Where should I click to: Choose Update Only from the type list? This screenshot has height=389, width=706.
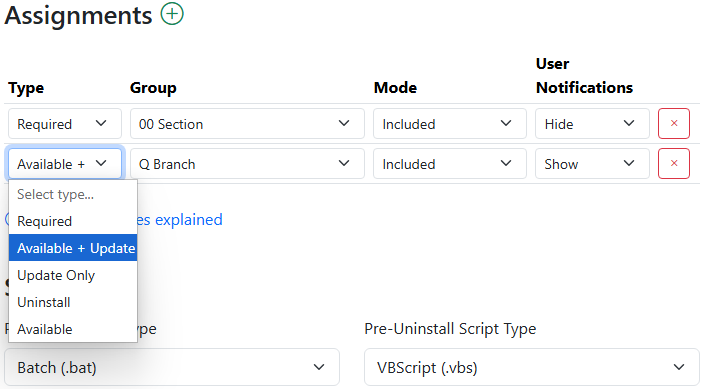click(x=73, y=275)
